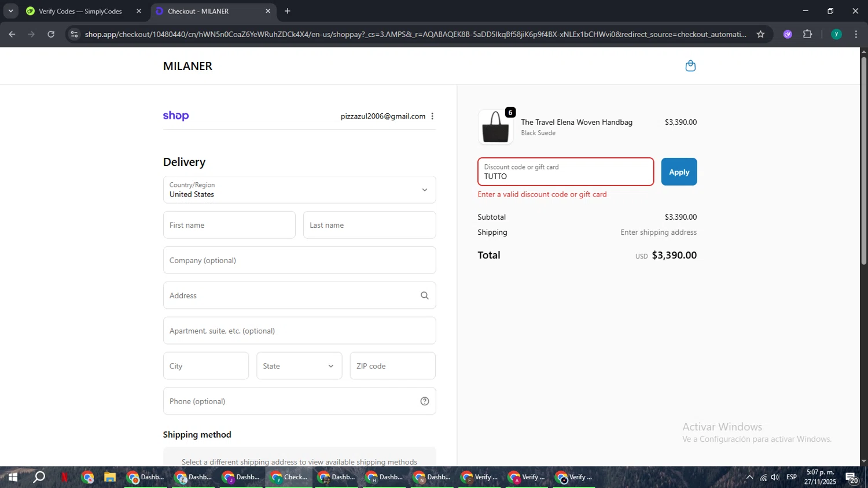868x488 pixels.
Task: Click the pizzazul2006@gmail.com account email
Action: pos(383,116)
